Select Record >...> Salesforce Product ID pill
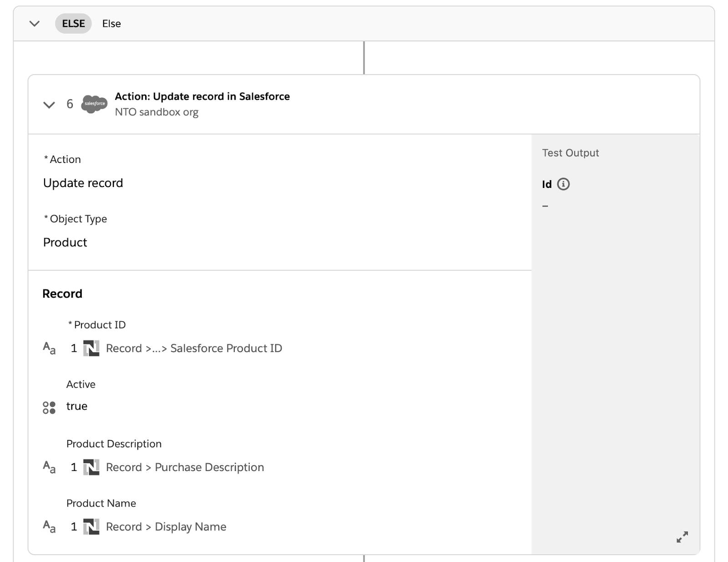728x562 pixels. pyautogui.click(x=194, y=349)
